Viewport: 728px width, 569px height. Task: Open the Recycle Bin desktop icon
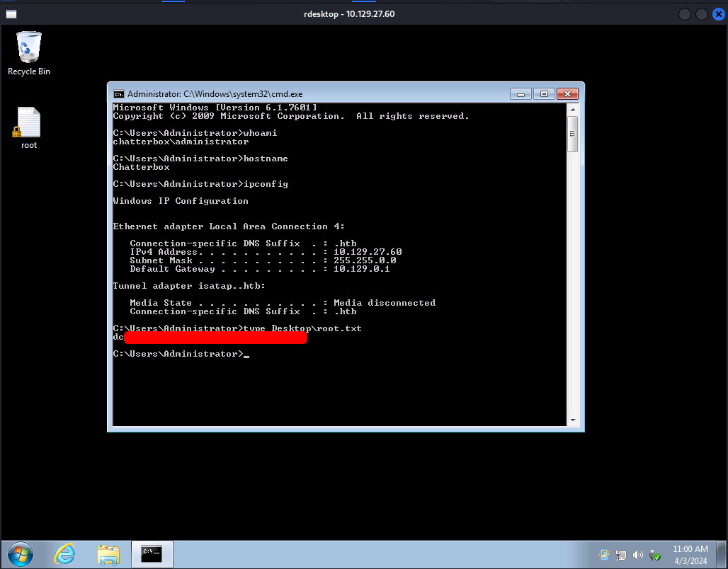29,48
